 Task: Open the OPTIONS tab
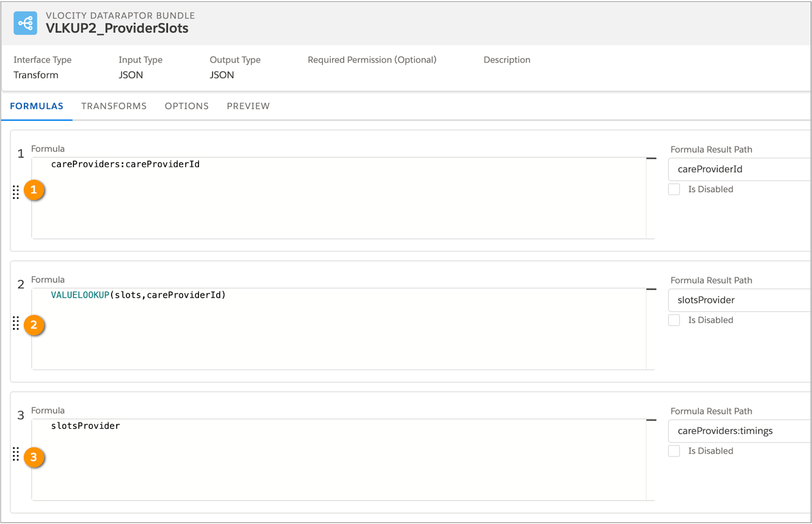coord(186,106)
